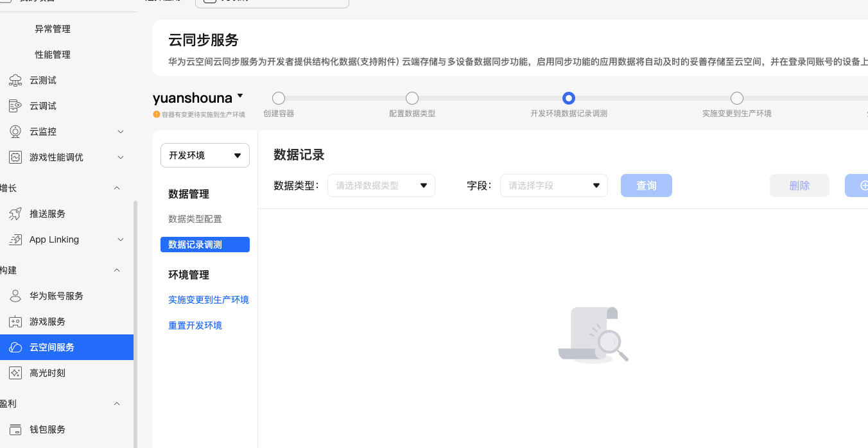The height and width of the screenshot is (448, 868).
Task: Collapse the 盈利 section chevron
Action: (x=117, y=404)
